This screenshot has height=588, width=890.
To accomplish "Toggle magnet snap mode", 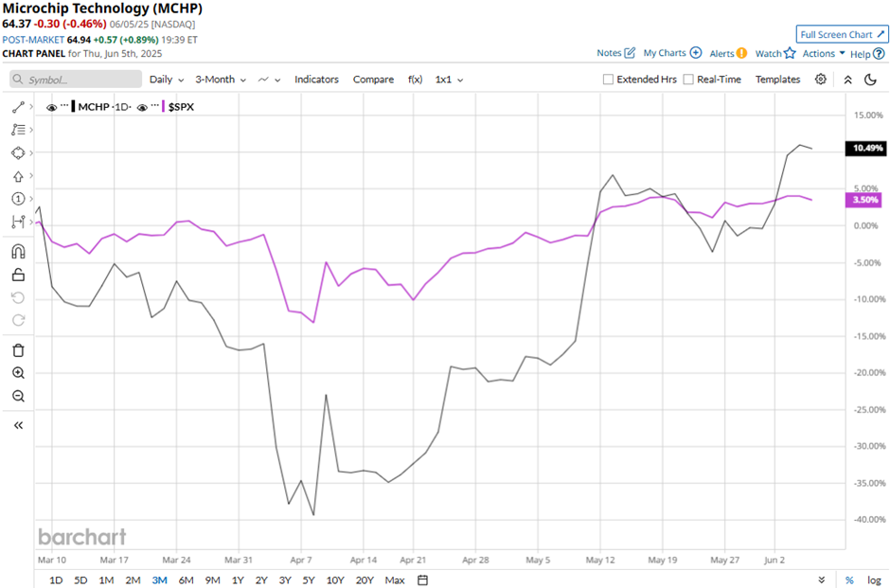I will [x=18, y=252].
